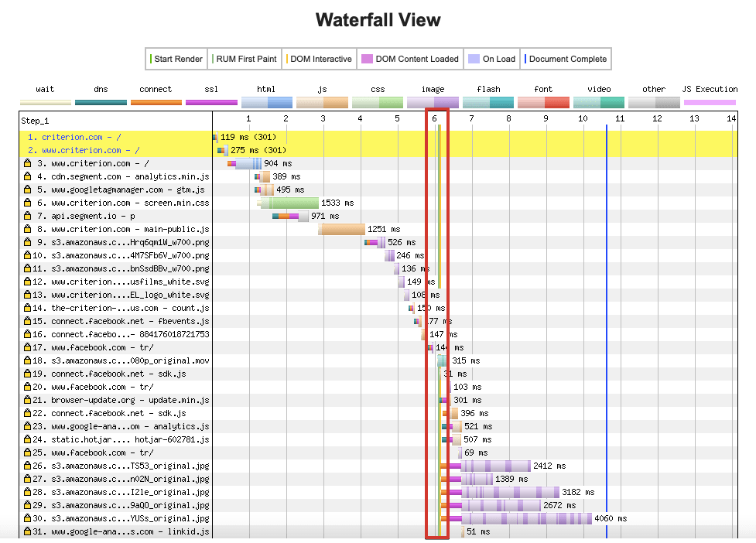Select the row 23 analytics.js request
756x543 pixels.
tap(130, 426)
